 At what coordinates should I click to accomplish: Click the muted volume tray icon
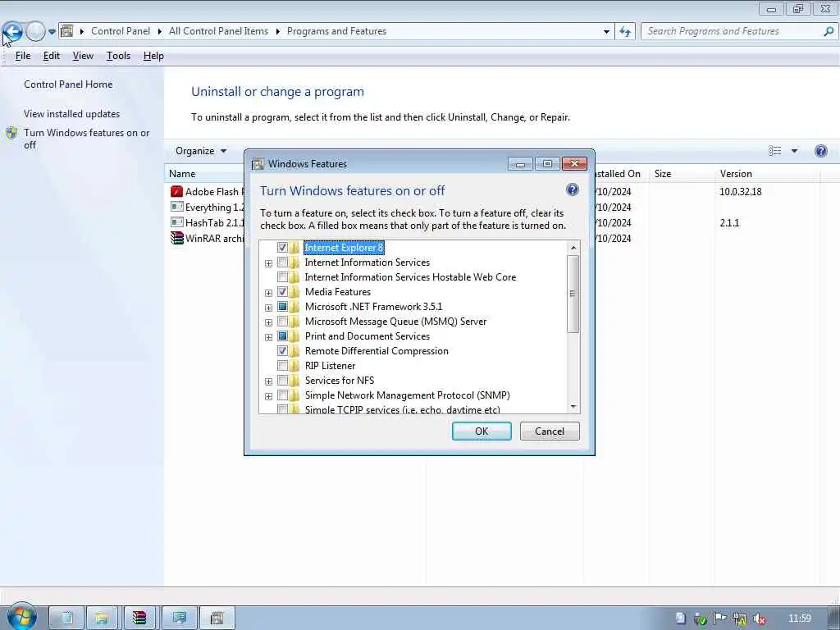click(759, 619)
